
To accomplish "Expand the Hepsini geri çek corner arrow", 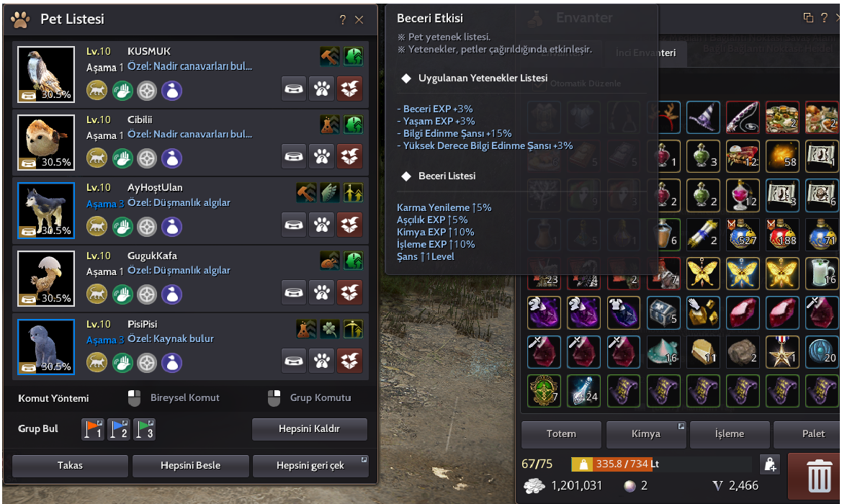I will coord(364,459).
